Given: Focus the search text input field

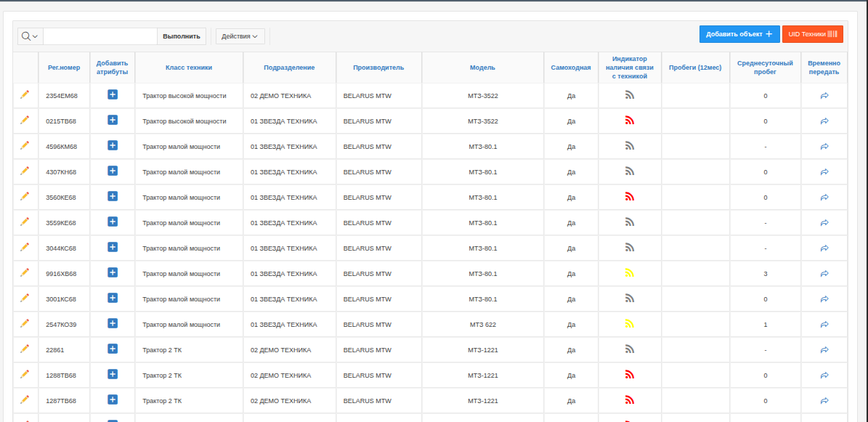Looking at the screenshot, I should (x=100, y=36).
